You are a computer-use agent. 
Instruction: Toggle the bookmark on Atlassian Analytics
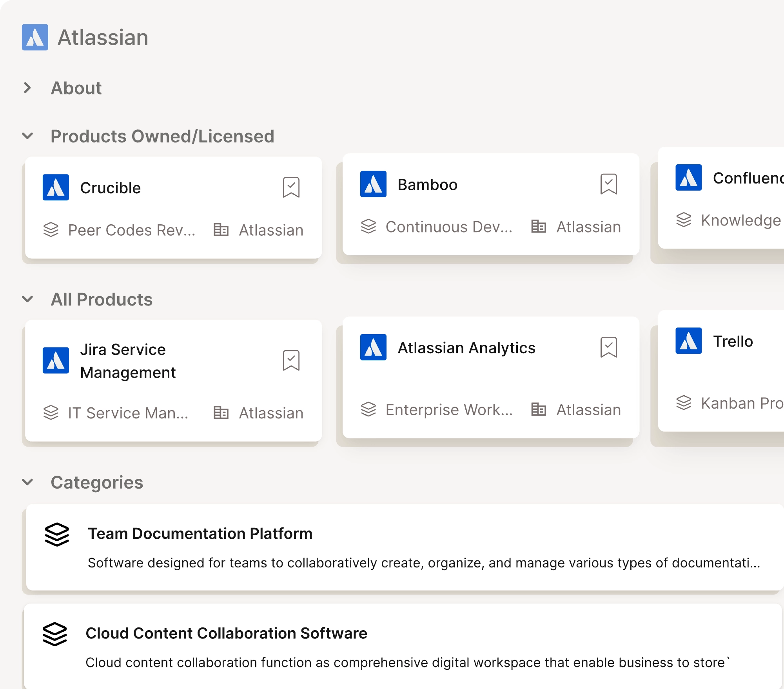(x=608, y=348)
